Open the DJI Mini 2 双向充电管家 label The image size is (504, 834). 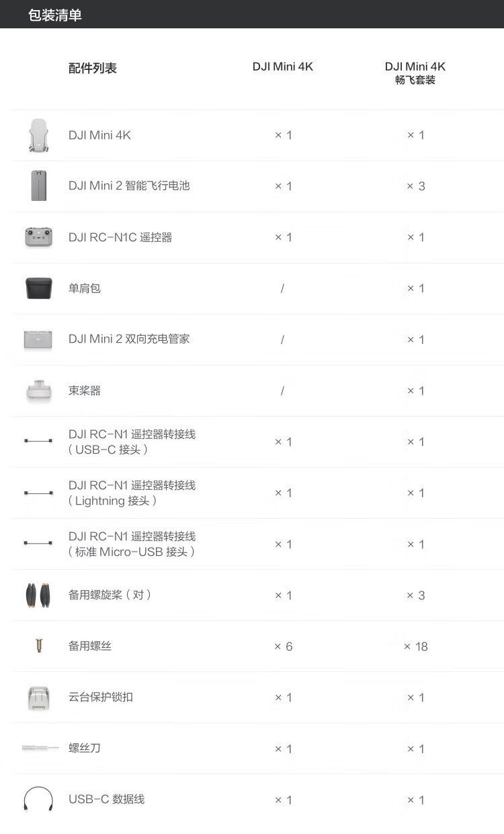[129, 339]
